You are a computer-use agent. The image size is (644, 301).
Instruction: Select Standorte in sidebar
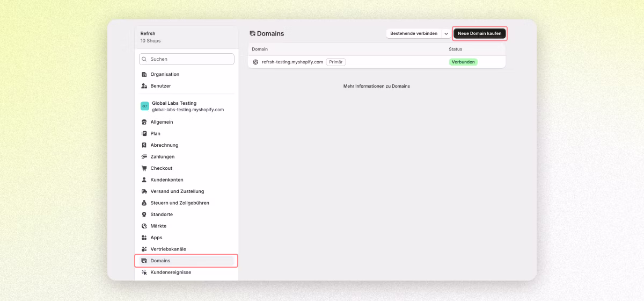click(186, 214)
